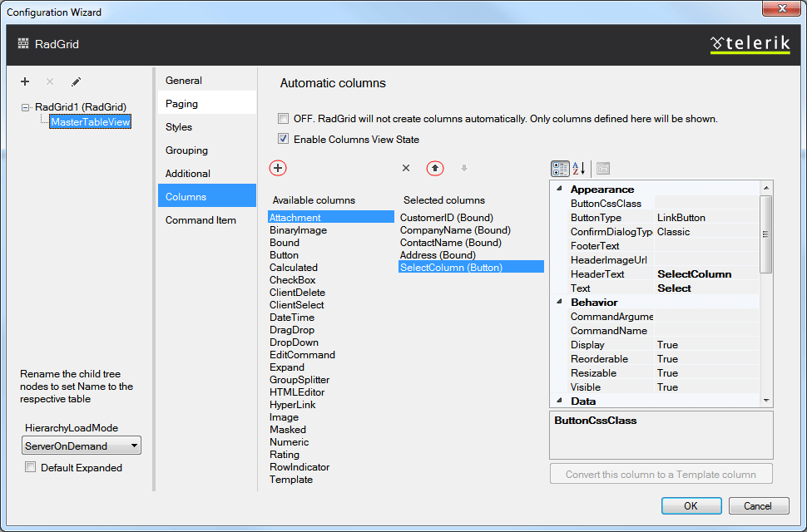Screen dimensions: 807x532
Task: Select the MasterTableView tree node
Action: [91, 122]
